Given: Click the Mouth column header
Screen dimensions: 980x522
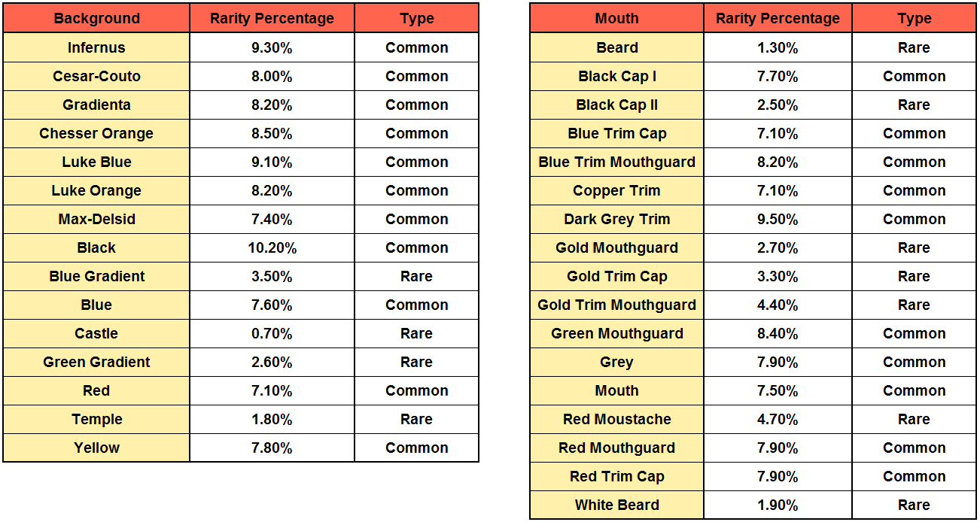Looking at the screenshot, I should pos(616,19).
